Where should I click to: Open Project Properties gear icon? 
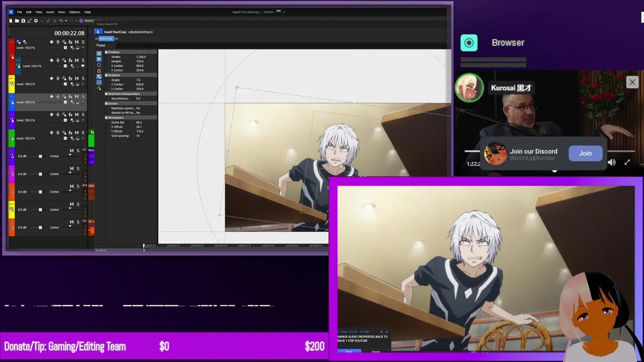click(36, 21)
